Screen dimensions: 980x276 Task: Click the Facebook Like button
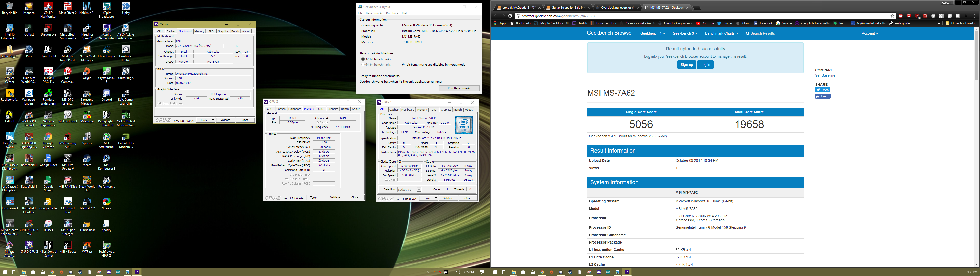point(823,96)
